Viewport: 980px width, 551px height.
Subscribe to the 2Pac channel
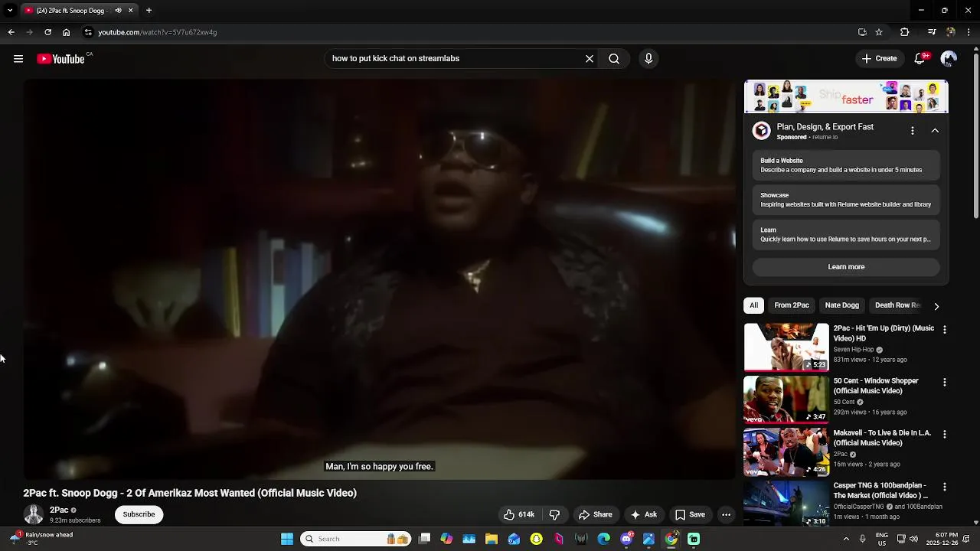click(139, 514)
